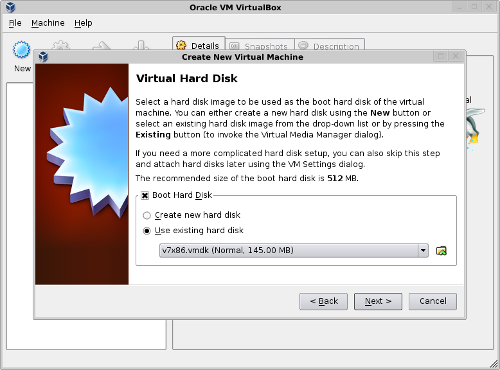Select Create new hard disk option
Viewport: 500px width, 370px height.
coord(147,215)
